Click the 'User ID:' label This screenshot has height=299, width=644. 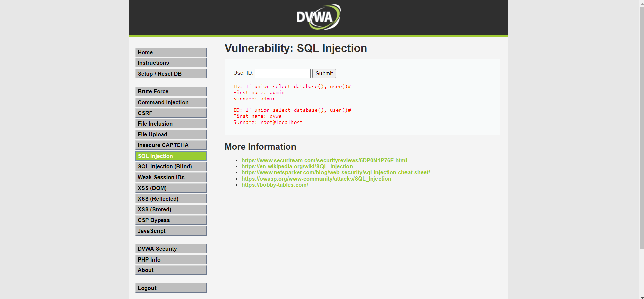[243, 73]
